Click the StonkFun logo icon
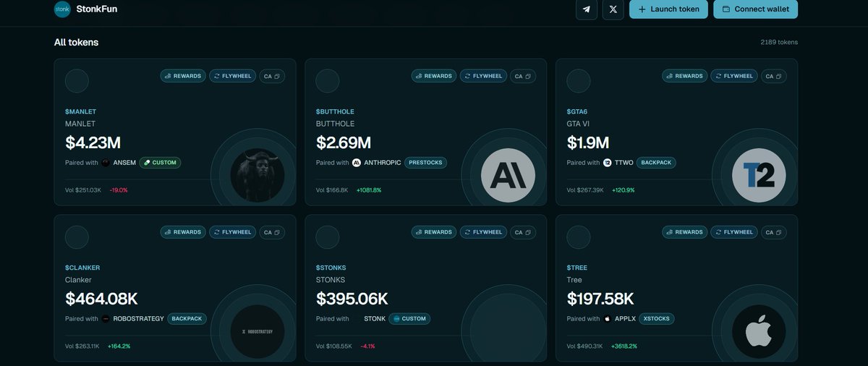 [63, 9]
